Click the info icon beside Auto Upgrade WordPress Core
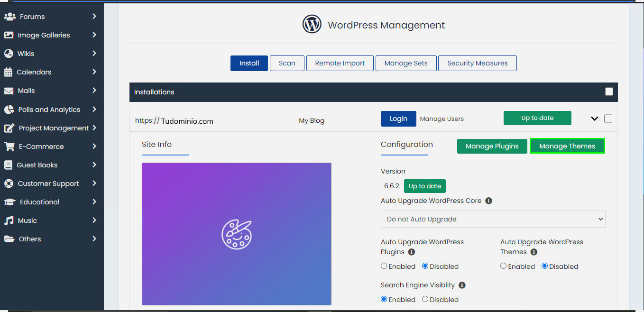Viewport: 644px width, 312px height. coord(488,201)
